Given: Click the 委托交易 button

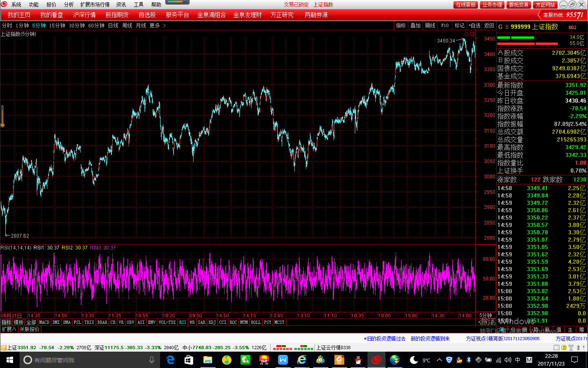Looking at the screenshot, I should point(519,5).
